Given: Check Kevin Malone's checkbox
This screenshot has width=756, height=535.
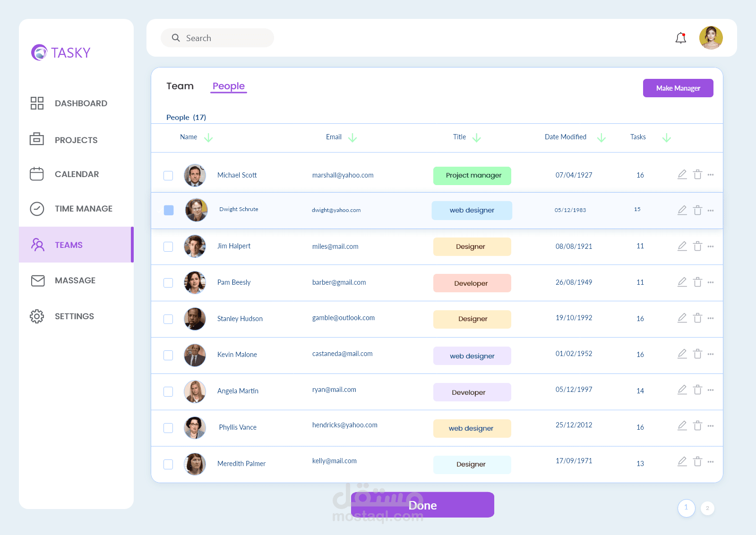Looking at the screenshot, I should click(168, 355).
